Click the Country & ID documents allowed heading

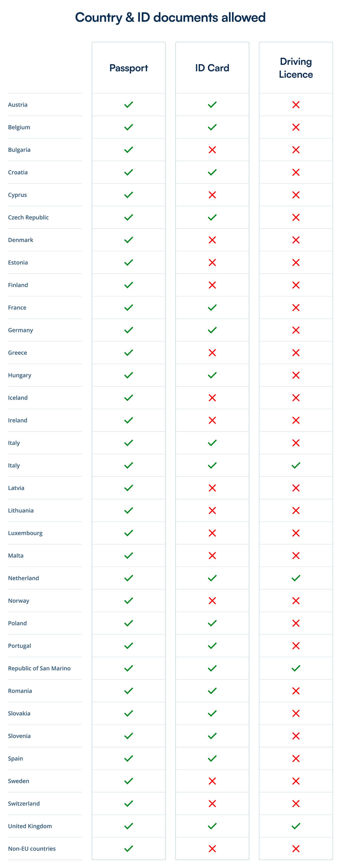pos(170,17)
